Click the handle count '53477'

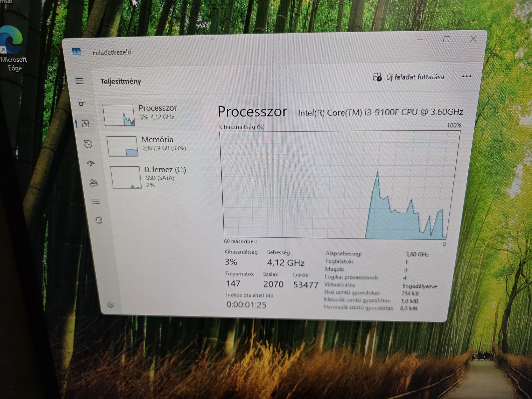pos(305,284)
